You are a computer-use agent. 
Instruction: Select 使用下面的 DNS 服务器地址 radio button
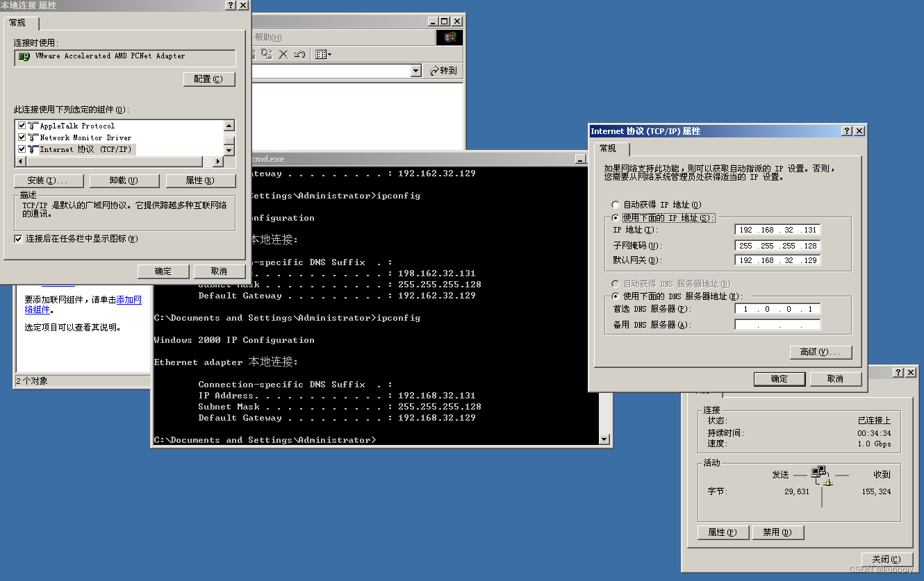point(615,296)
